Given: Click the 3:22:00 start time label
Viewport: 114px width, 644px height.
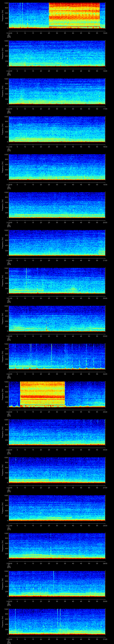Looking at the screenshot, I should (9, 336).
